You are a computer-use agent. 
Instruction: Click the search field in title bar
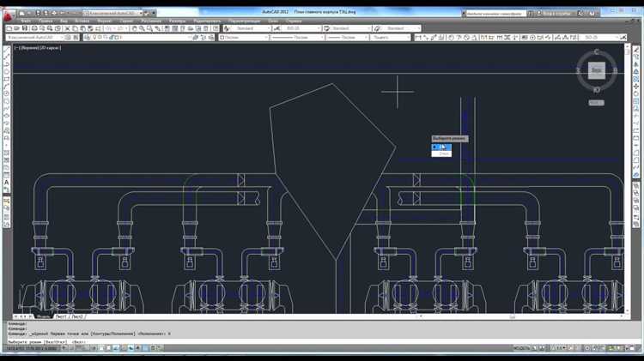click(x=495, y=13)
